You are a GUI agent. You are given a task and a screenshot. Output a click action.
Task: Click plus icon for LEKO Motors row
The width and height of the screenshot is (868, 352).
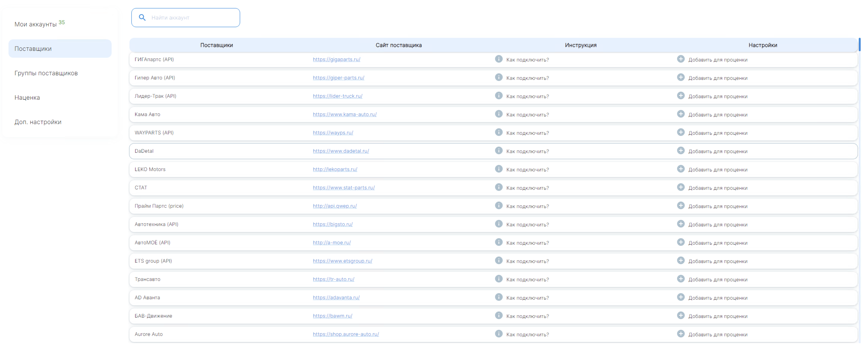[681, 169]
